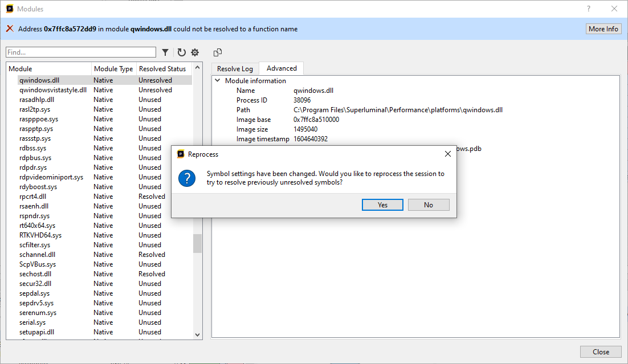Click the red error X icon

[x=10, y=28]
